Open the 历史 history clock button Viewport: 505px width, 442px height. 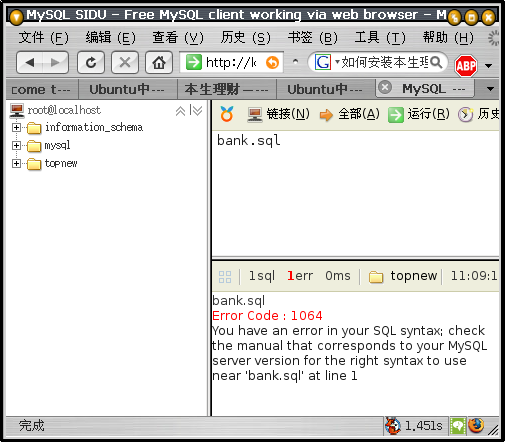pyautogui.click(x=478, y=114)
